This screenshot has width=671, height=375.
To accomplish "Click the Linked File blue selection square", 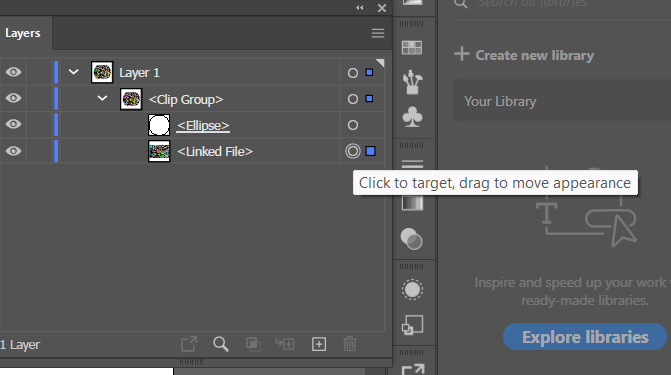I will point(371,151).
